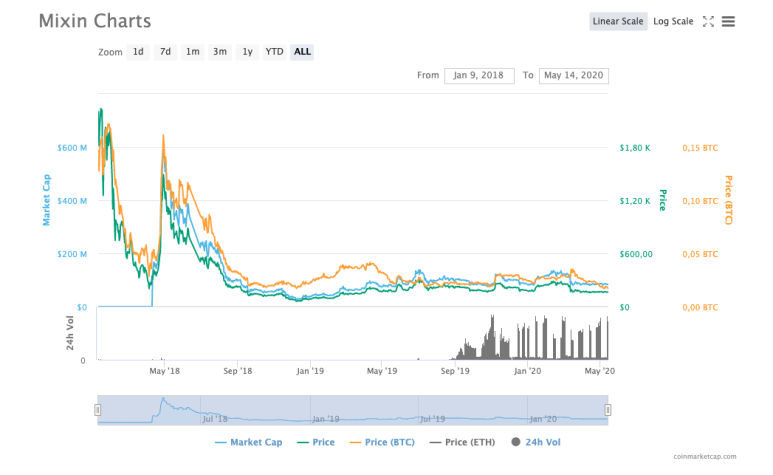
Task: Switch to Linear Scale
Action: [x=618, y=21]
